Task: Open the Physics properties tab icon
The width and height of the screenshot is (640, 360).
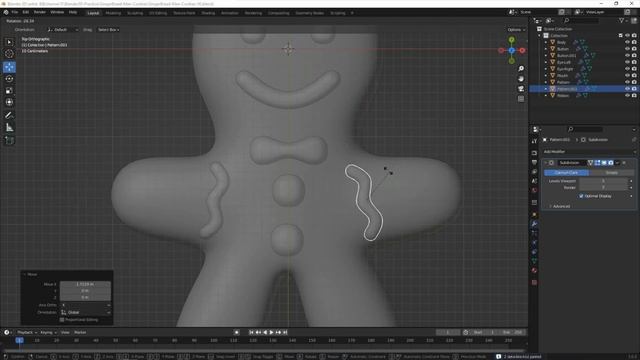Action: pos(534,242)
